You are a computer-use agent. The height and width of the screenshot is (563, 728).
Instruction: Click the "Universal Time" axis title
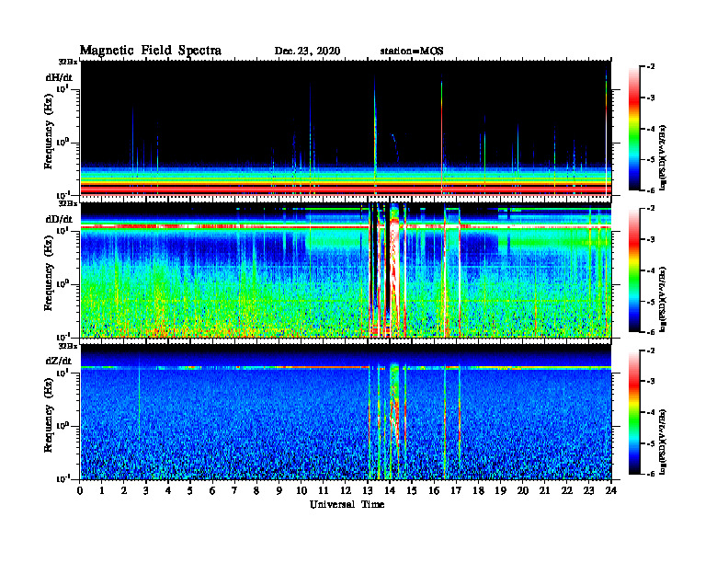347,504
